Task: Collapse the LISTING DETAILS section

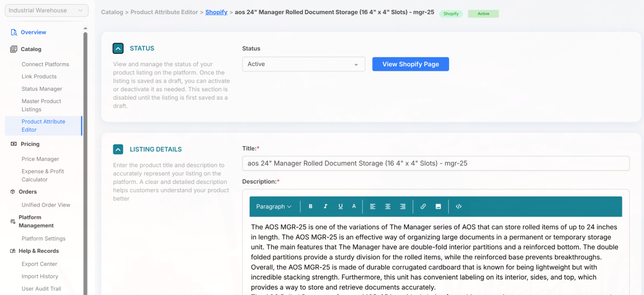Action: tap(118, 149)
